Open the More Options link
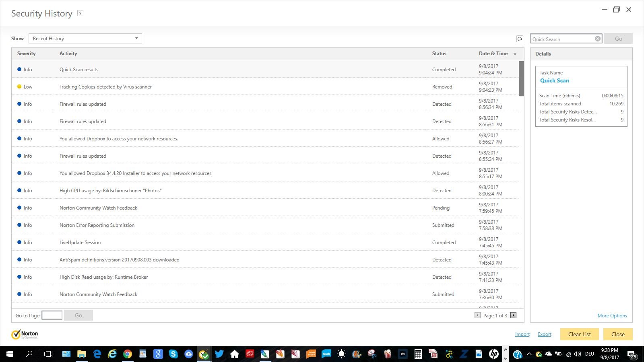Image resolution: width=644 pixels, height=362 pixels. [x=612, y=316]
